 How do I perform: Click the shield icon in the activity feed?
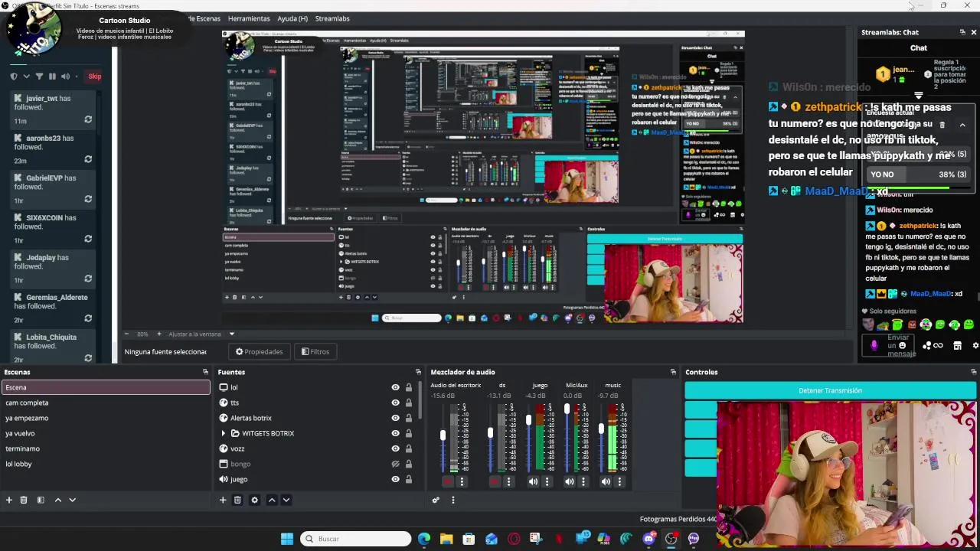pyautogui.click(x=13, y=77)
